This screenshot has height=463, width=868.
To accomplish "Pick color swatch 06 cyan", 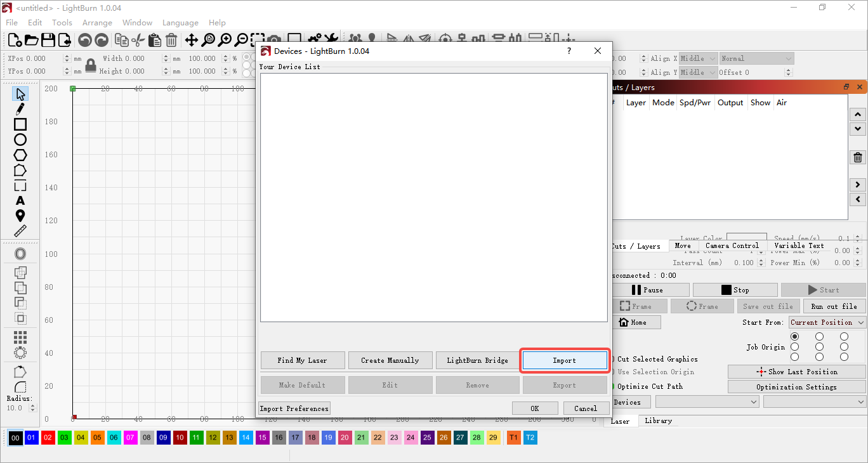I will (114, 438).
